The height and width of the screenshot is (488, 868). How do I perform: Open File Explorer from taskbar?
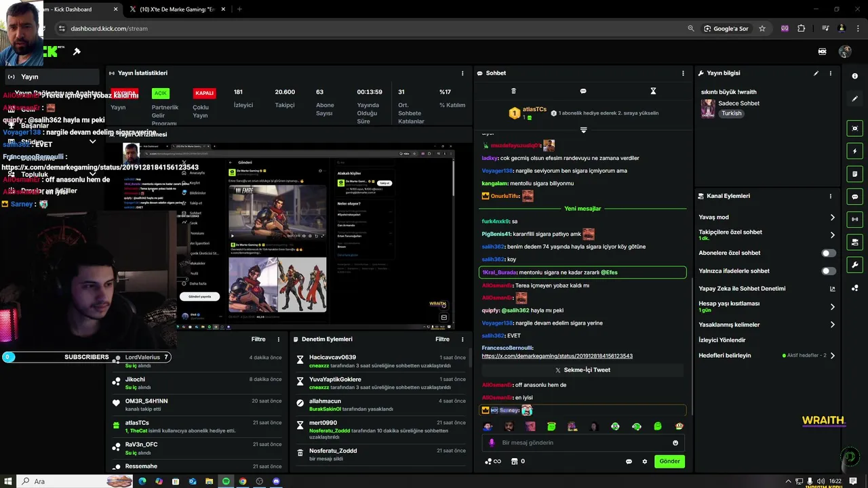[210, 481]
